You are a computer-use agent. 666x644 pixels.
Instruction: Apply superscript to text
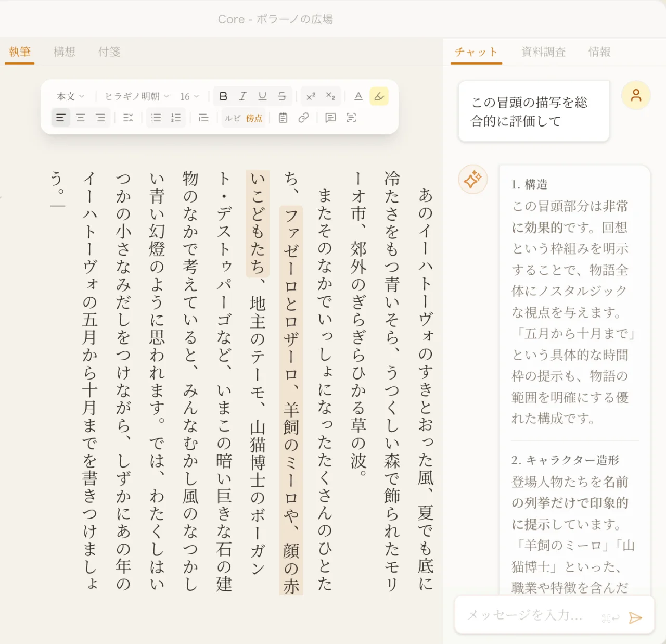click(x=311, y=96)
